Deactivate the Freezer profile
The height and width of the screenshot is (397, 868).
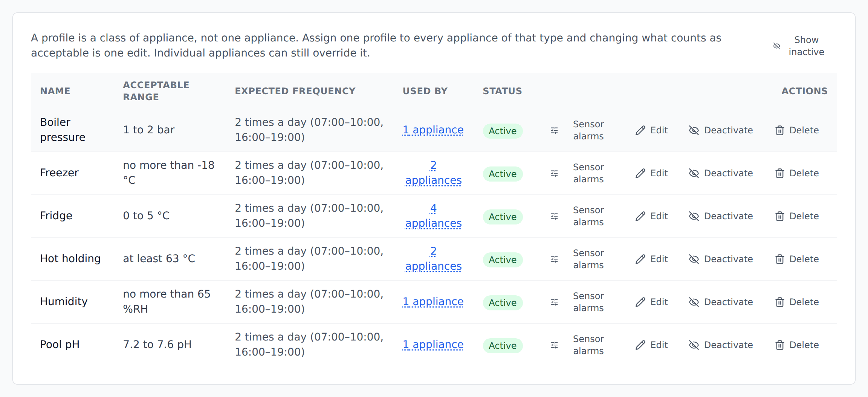(721, 173)
